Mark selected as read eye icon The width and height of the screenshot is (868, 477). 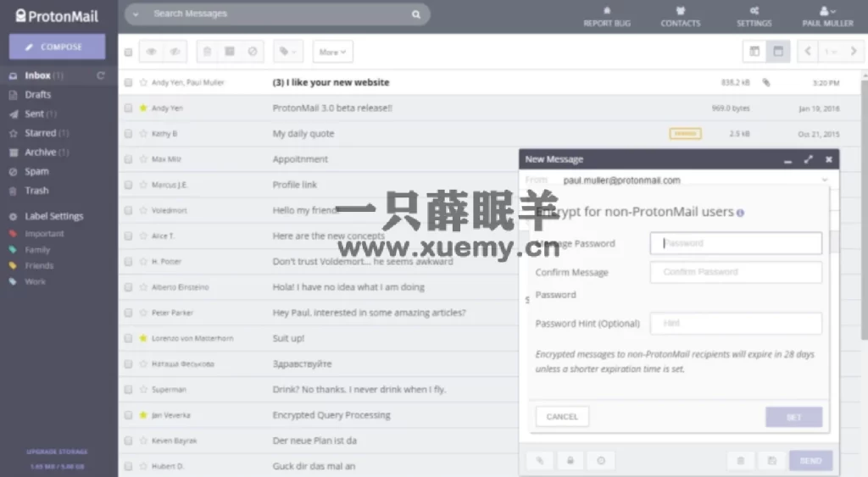coord(151,52)
